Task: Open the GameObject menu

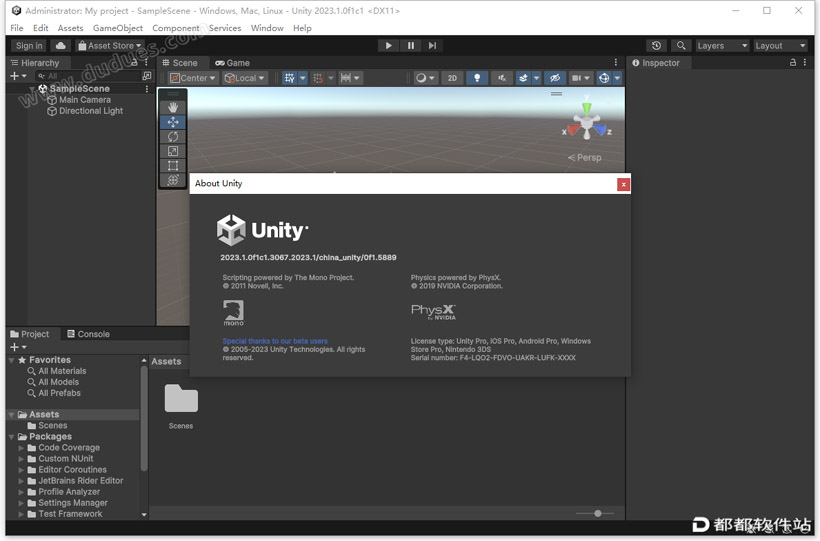Action: (x=118, y=28)
